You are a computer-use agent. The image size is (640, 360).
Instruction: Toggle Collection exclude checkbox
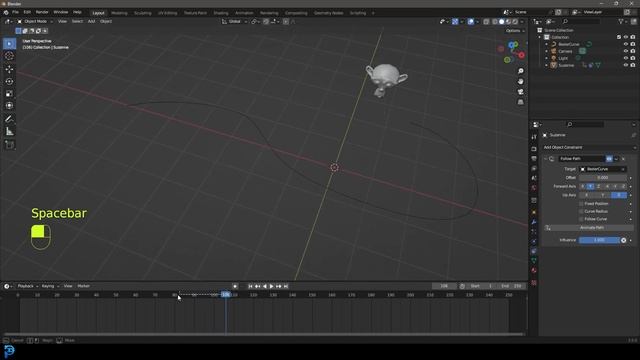point(619,37)
